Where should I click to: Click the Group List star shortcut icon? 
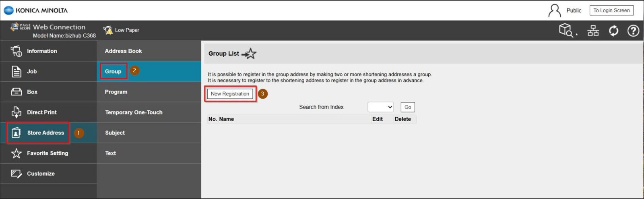tap(249, 54)
